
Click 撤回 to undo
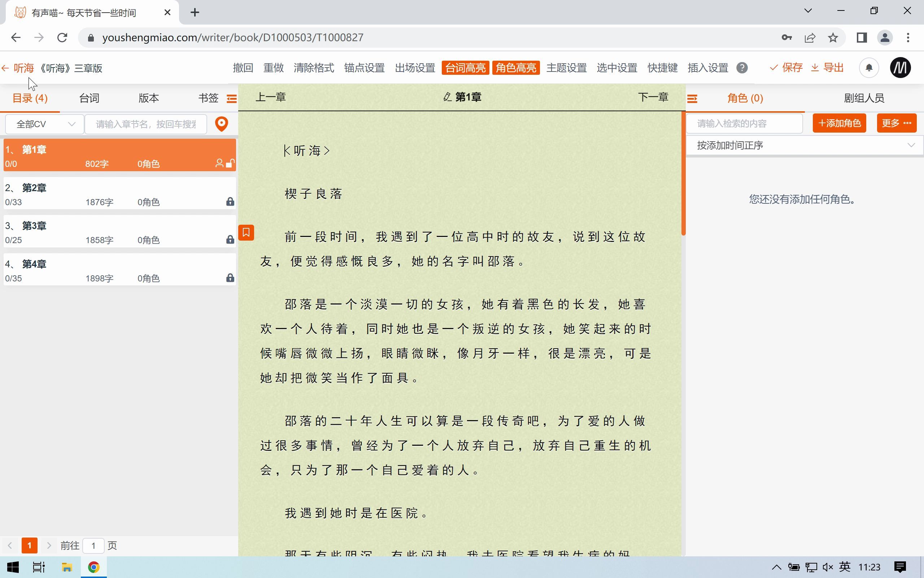pyautogui.click(x=243, y=68)
